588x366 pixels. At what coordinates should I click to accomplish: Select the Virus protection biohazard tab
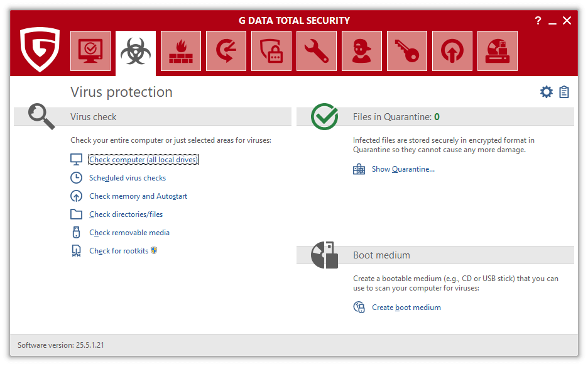pyautogui.click(x=136, y=53)
